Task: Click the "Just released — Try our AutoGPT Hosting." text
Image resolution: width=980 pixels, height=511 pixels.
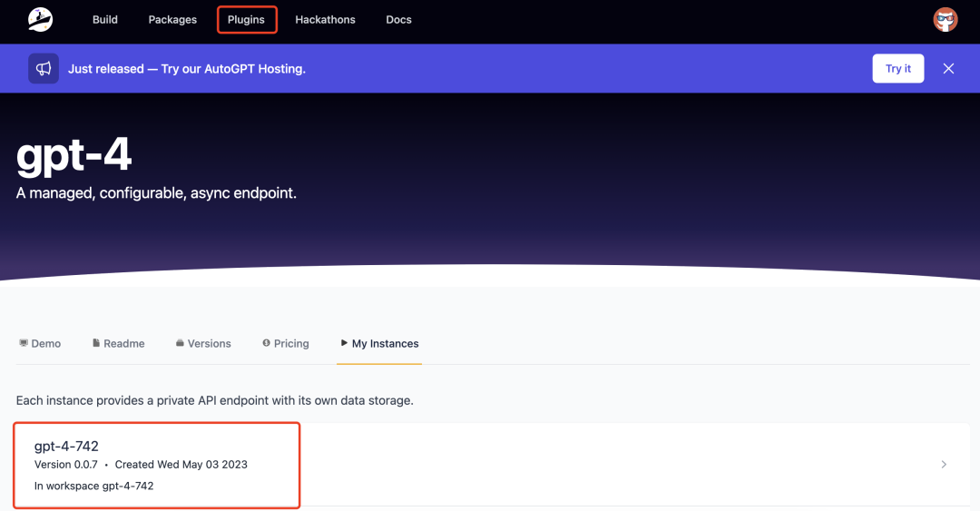Action: pos(187,69)
